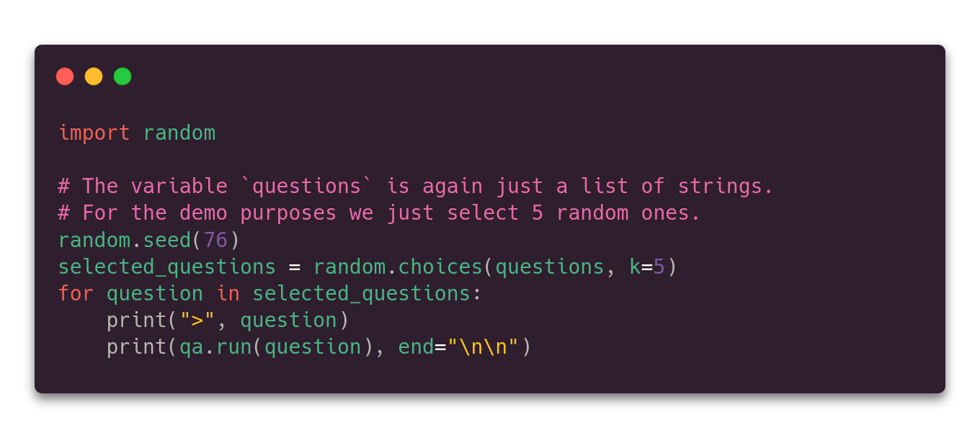This screenshot has width=980, height=438.
Task: Click 'qa' in the qa.run call
Action: [191, 347]
